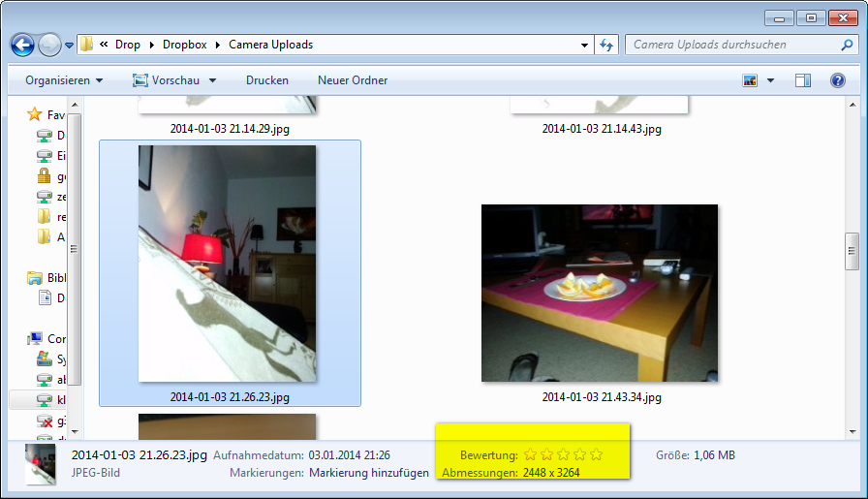
Task: Select Camera Uploads breadcrumb segment
Action: tap(270, 45)
